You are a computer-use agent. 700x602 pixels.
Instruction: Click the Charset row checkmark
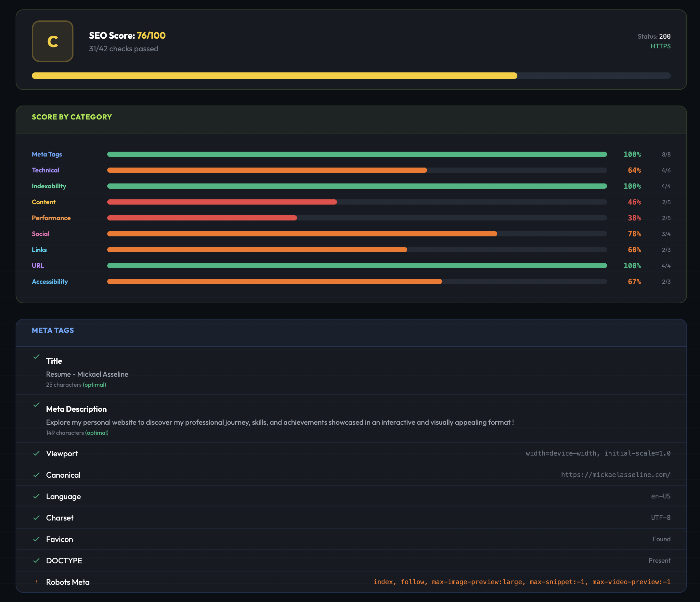click(36, 518)
